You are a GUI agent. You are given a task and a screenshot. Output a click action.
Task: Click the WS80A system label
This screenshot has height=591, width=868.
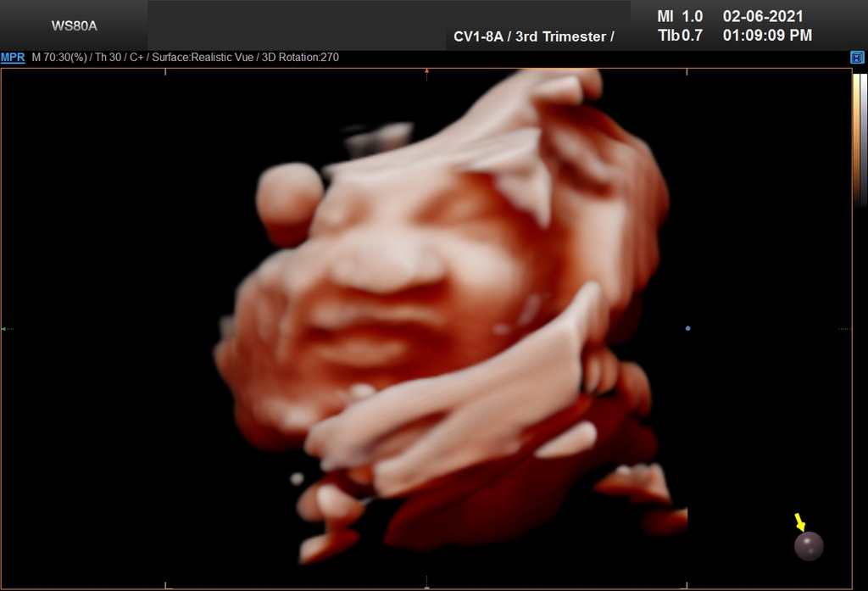[x=75, y=25]
